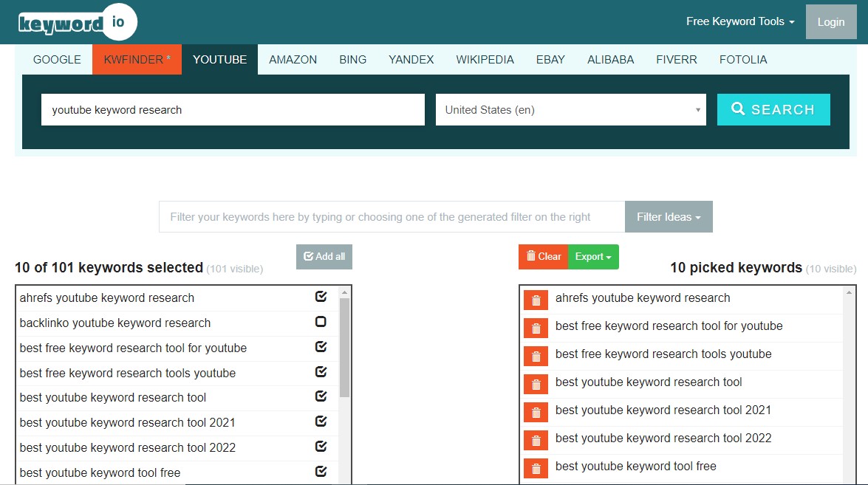Uncheck 'best youtube keyword research tool 2021' checkbox

point(321,421)
